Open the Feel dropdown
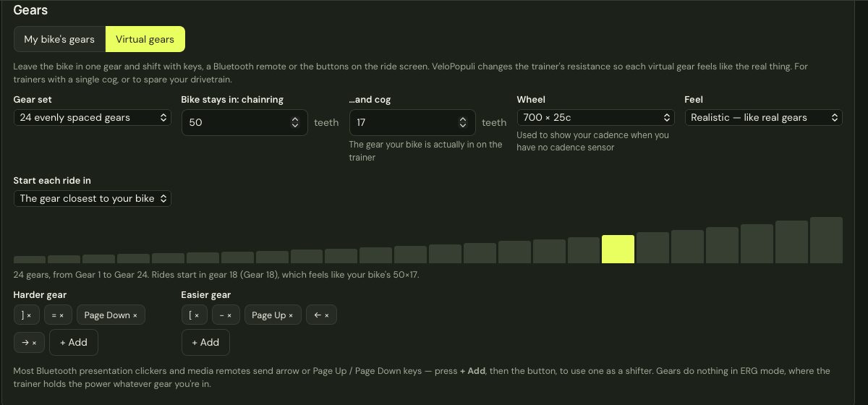This screenshot has height=405, width=868. pyautogui.click(x=764, y=117)
